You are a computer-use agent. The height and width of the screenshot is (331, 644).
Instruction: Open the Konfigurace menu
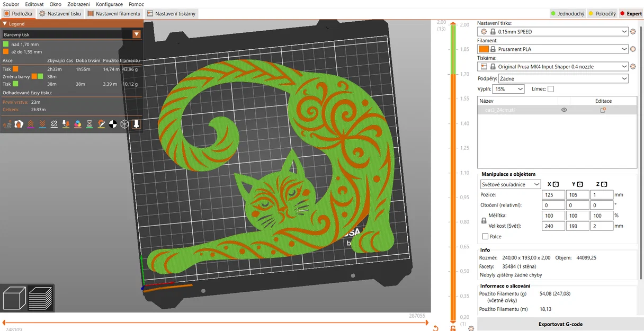tap(109, 4)
